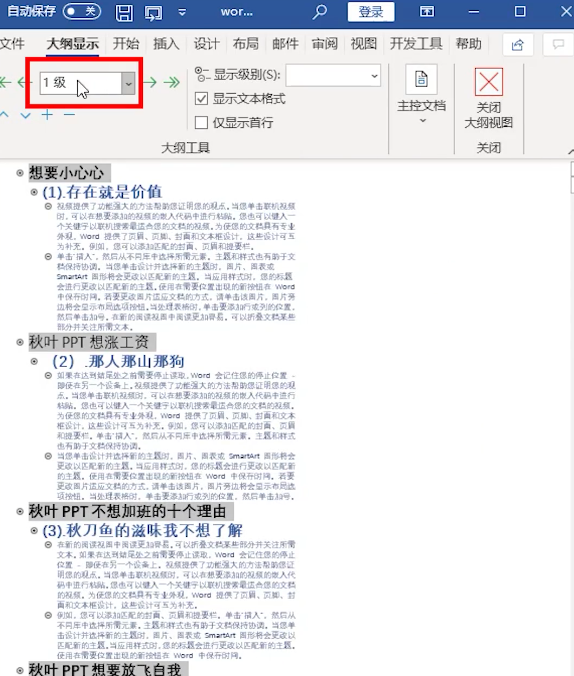Click heading (1).存在就是价值

tap(102, 192)
